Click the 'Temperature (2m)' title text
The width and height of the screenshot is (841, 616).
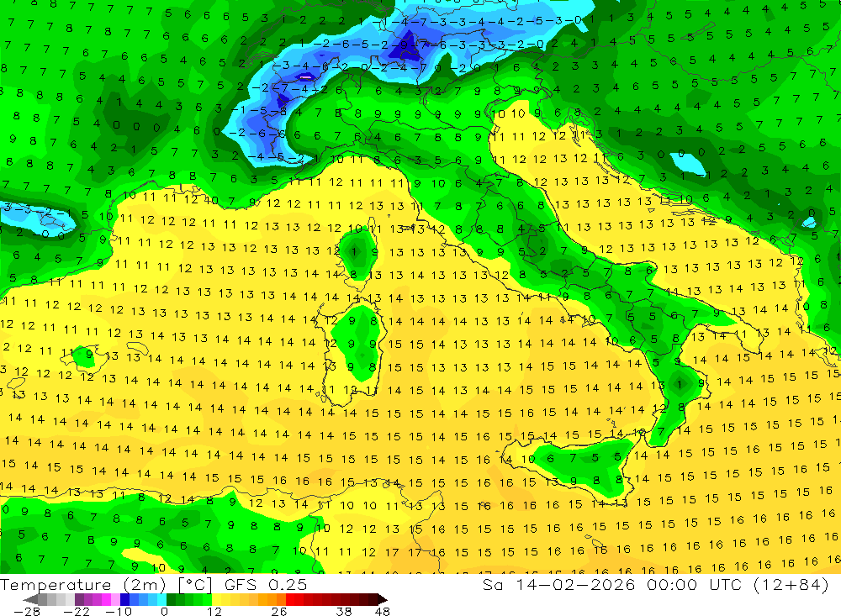coord(83,585)
